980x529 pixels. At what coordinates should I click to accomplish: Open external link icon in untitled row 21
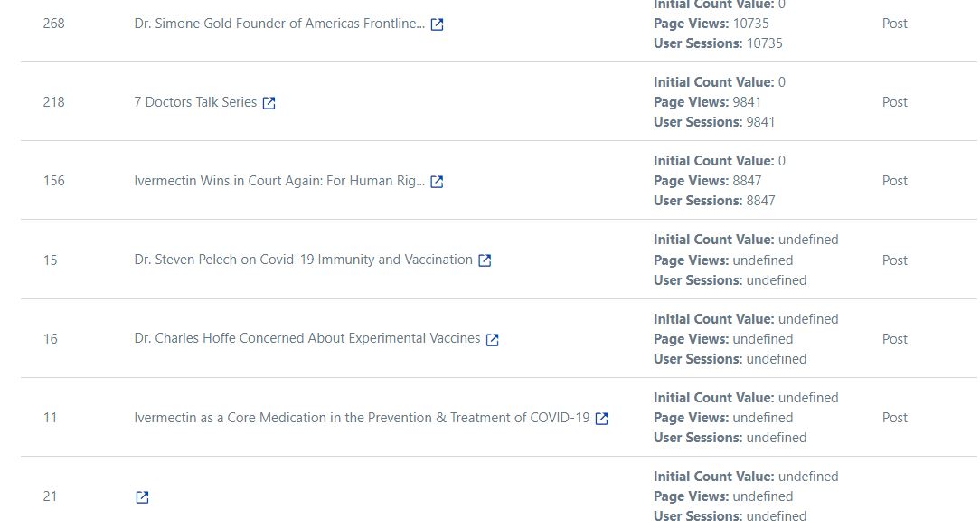click(143, 497)
